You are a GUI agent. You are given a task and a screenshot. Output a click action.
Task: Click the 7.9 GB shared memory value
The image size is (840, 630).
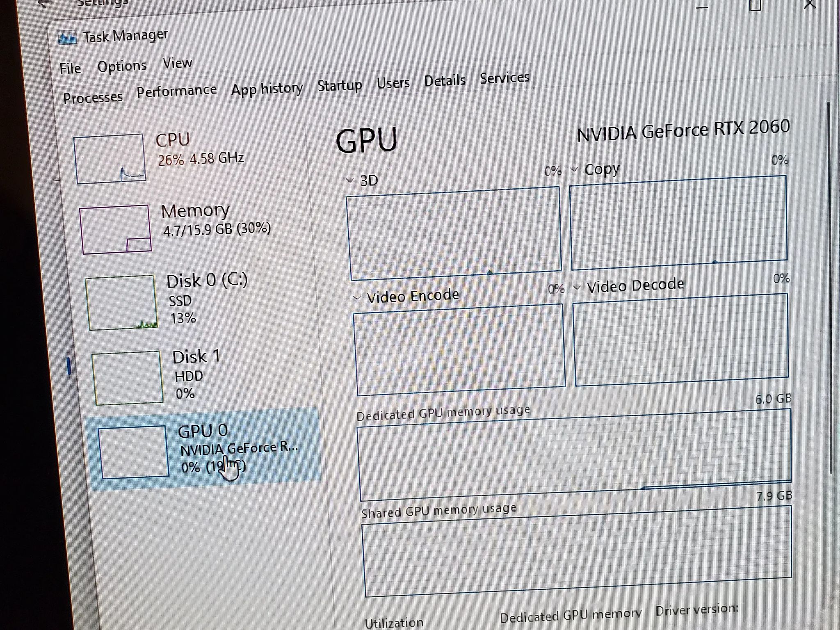(774, 496)
